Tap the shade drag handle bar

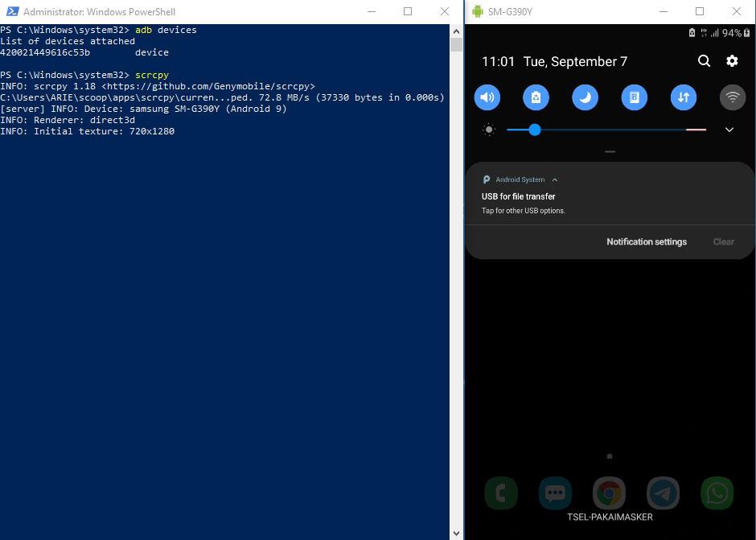(x=610, y=151)
